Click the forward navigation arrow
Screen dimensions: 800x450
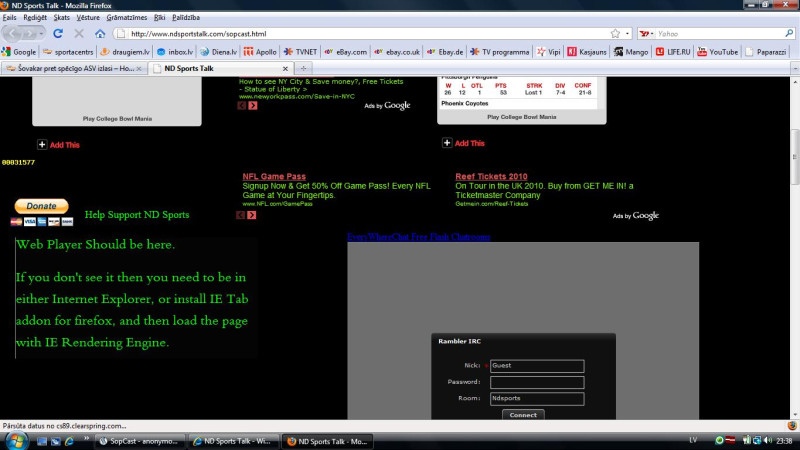tap(29, 34)
